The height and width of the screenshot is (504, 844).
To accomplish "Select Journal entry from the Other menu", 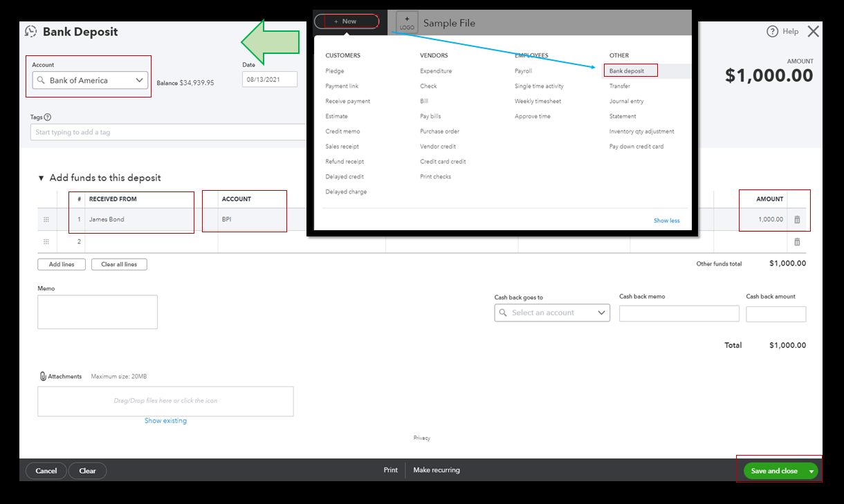I will (x=625, y=100).
